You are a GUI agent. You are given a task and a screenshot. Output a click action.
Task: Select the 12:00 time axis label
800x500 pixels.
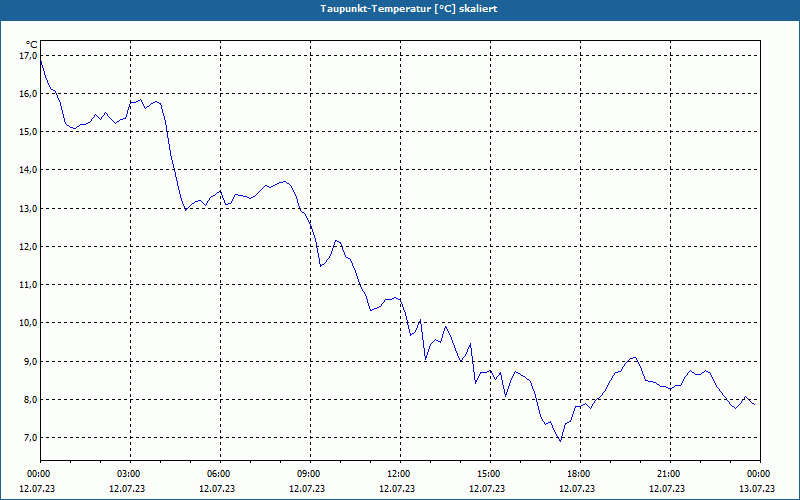click(399, 474)
